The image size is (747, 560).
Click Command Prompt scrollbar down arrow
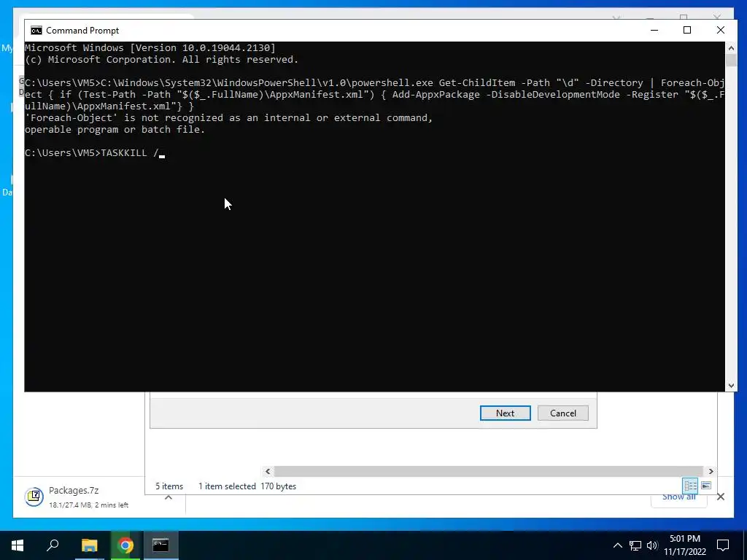731,386
